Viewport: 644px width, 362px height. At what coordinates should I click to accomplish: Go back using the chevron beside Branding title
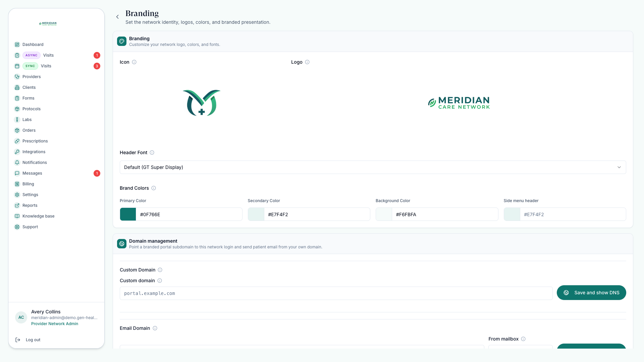point(117,17)
